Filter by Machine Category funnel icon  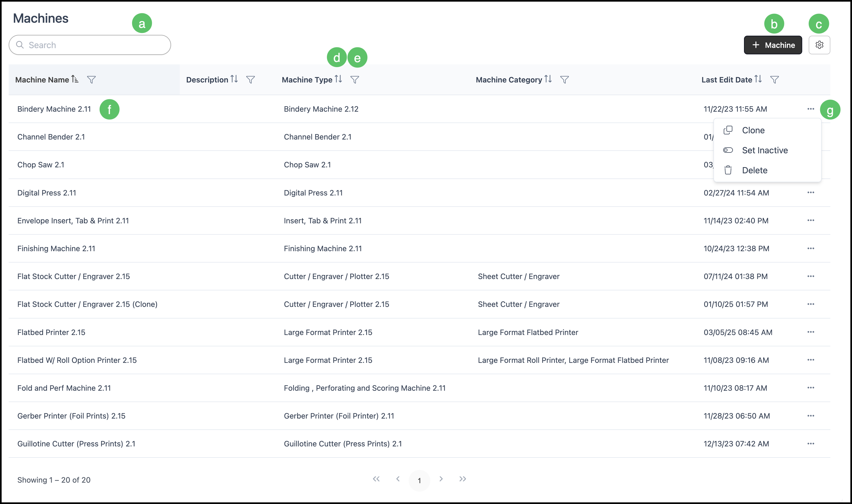(564, 80)
